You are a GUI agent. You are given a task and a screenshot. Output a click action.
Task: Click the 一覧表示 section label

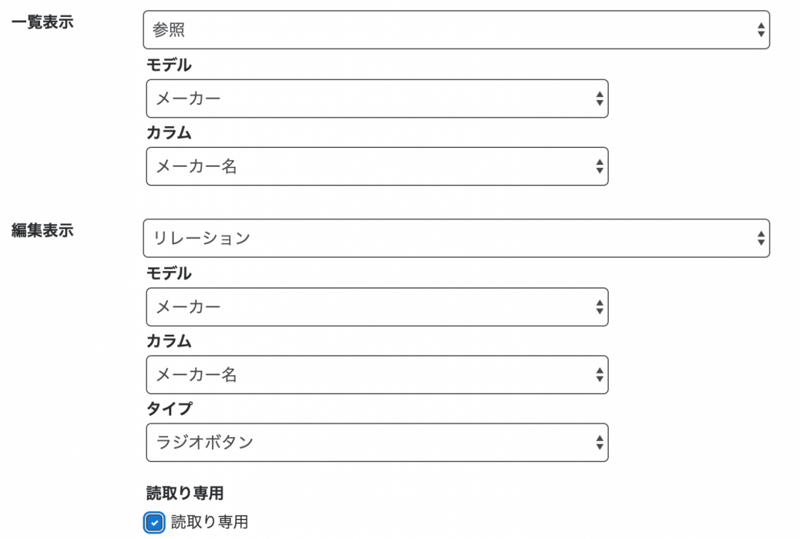tap(42, 23)
